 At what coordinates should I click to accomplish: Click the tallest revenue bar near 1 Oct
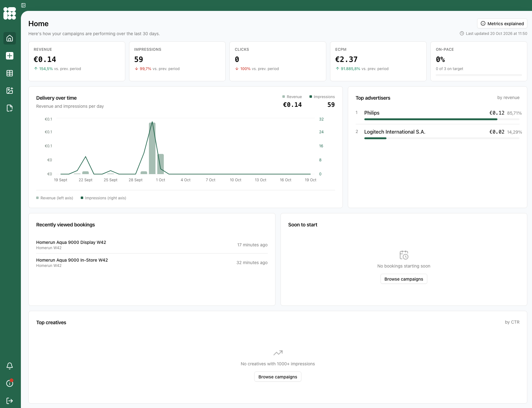coord(152,148)
